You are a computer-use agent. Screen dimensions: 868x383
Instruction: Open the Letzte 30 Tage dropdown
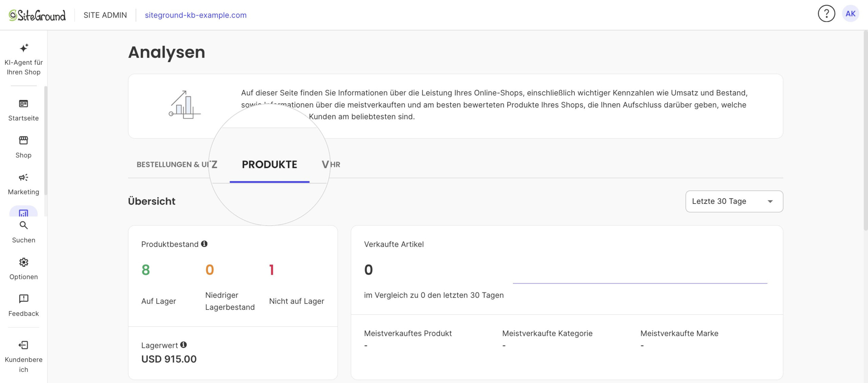[734, 201]
